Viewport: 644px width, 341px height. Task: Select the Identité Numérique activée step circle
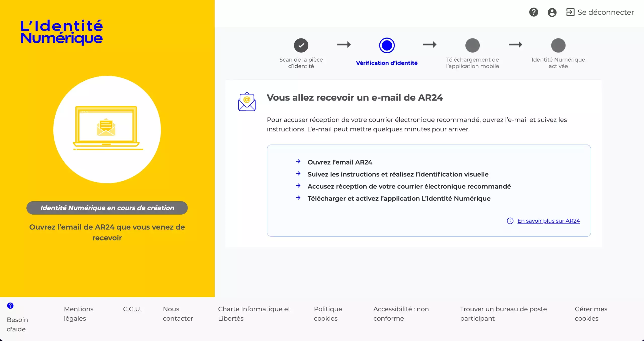tap(558, 45)
